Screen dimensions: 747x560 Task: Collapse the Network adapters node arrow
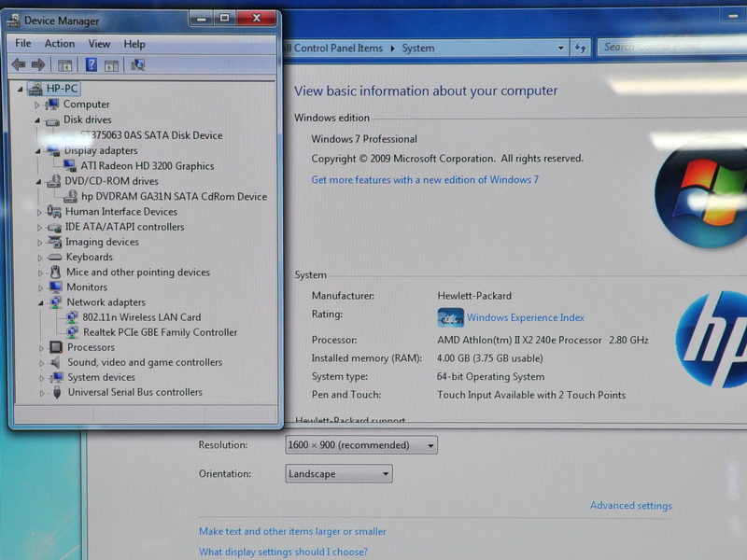tap(41, 302)
